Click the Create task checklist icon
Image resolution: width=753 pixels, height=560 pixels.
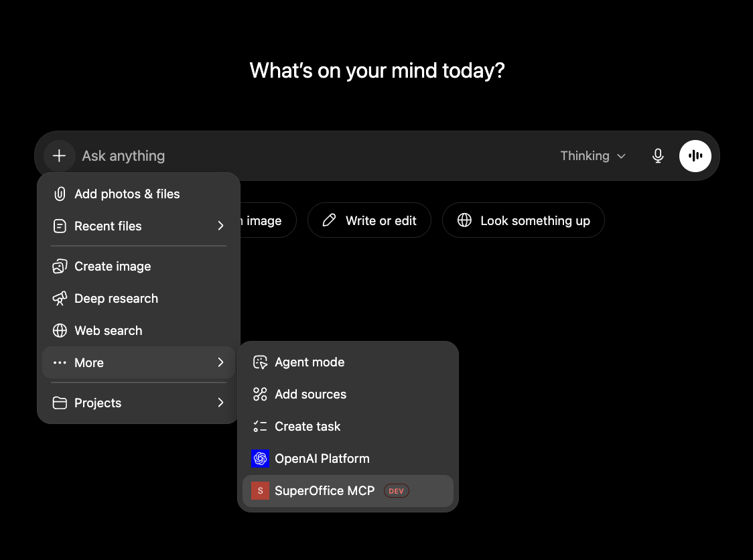pos(260,427)
